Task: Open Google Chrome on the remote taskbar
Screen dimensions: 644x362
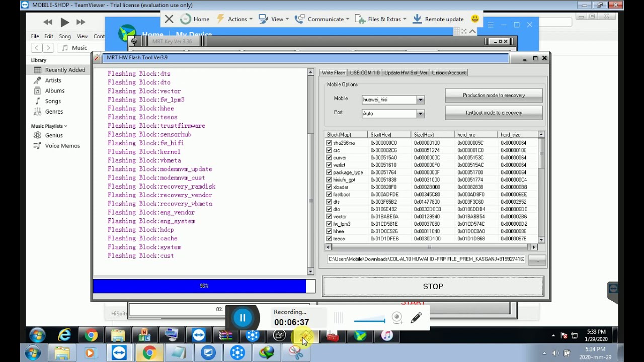Action: click(x=91, y=335)
